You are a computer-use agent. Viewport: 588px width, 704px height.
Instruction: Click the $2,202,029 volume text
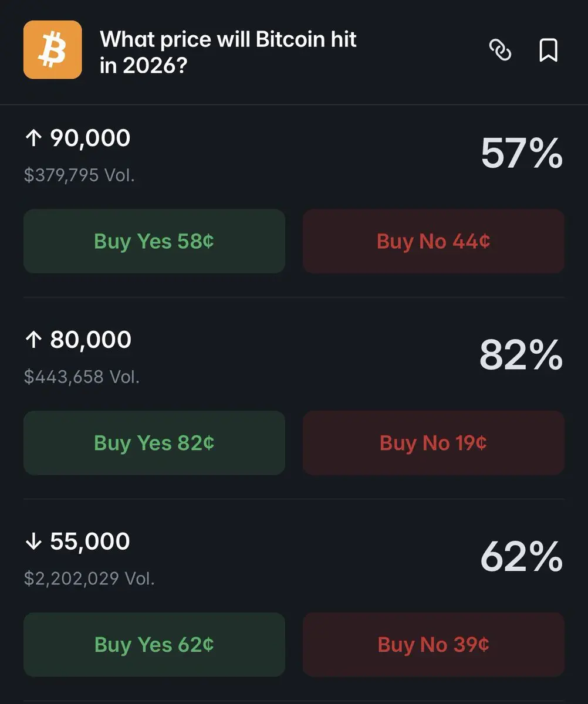pos(89,579)
